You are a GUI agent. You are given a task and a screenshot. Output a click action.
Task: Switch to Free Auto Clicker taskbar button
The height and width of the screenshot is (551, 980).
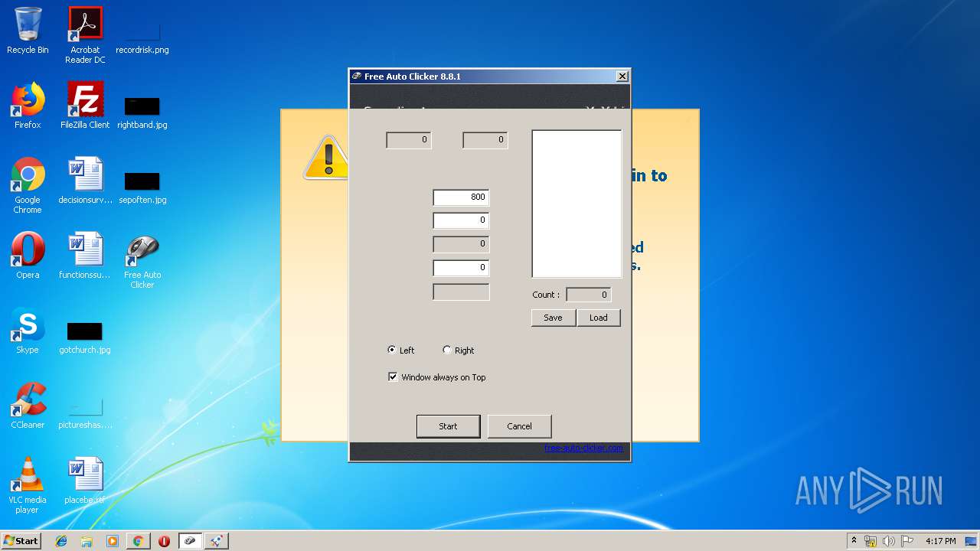[x=190, y=541]
